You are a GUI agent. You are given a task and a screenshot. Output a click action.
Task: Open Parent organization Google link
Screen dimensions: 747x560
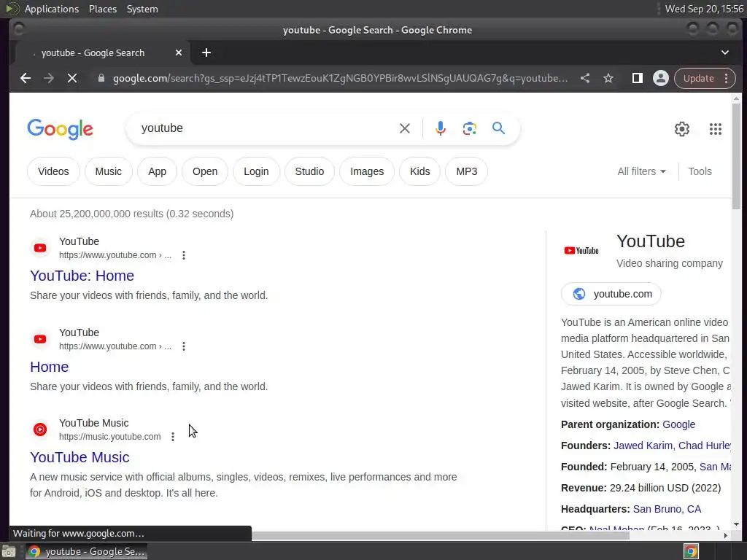[679, 424]
